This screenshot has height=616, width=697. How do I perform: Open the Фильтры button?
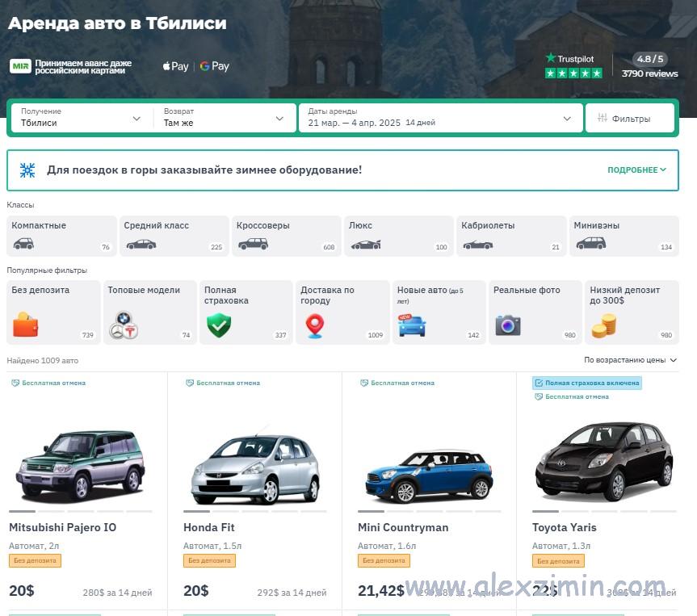pos(630,118)
